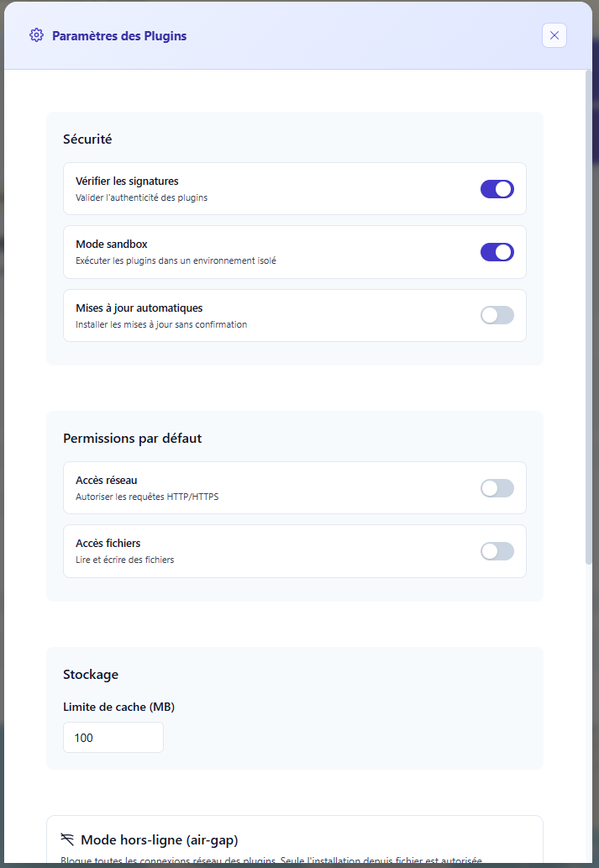Click the Limite de cache (MB) label
Screen dimensions: 599x868
118,707
